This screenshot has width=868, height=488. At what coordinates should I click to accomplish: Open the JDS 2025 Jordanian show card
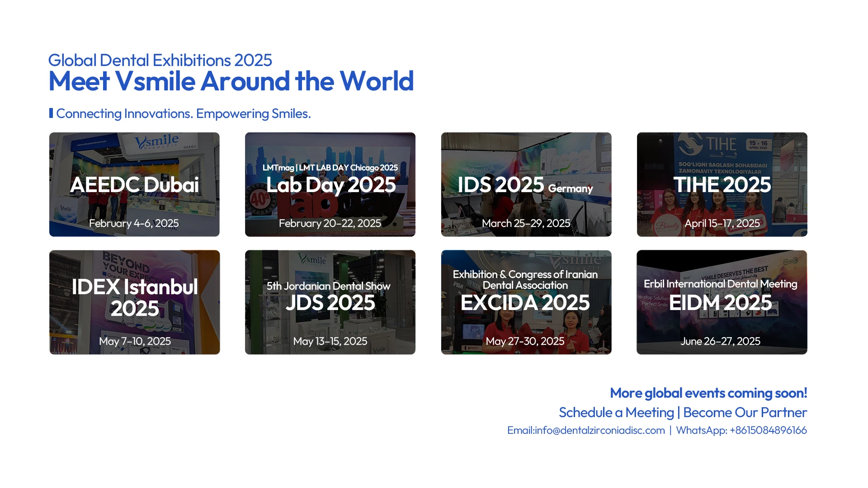tap(330, 302)
